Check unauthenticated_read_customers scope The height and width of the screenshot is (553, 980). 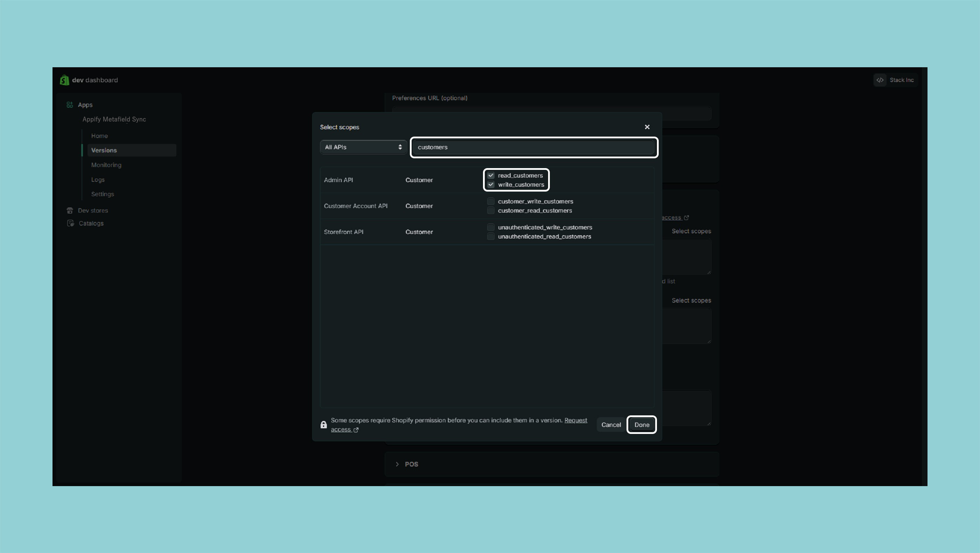click(x=491, y=236)
